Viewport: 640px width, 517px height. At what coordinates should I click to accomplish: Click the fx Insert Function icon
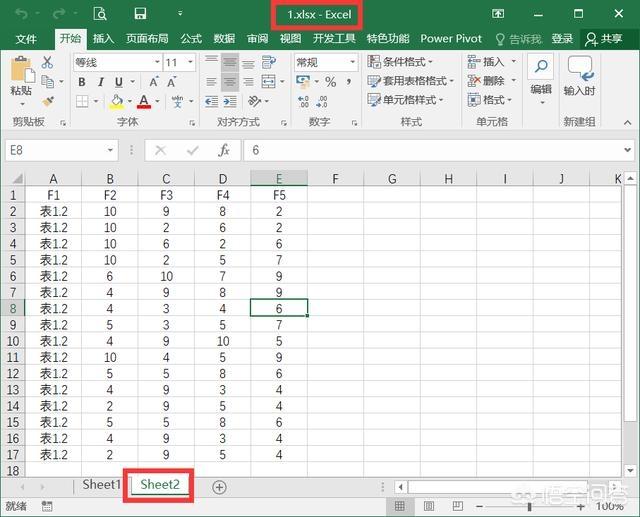(x=224, y=151)
